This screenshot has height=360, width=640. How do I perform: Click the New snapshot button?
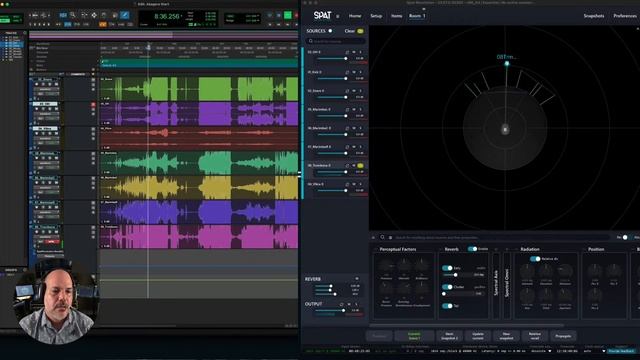506,336
